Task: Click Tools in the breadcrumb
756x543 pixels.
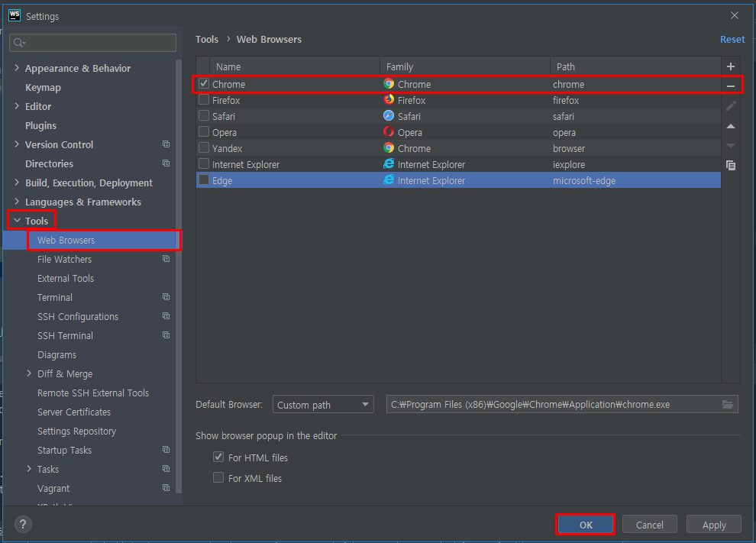Action: pyautogui.click(x=207, y=40)
